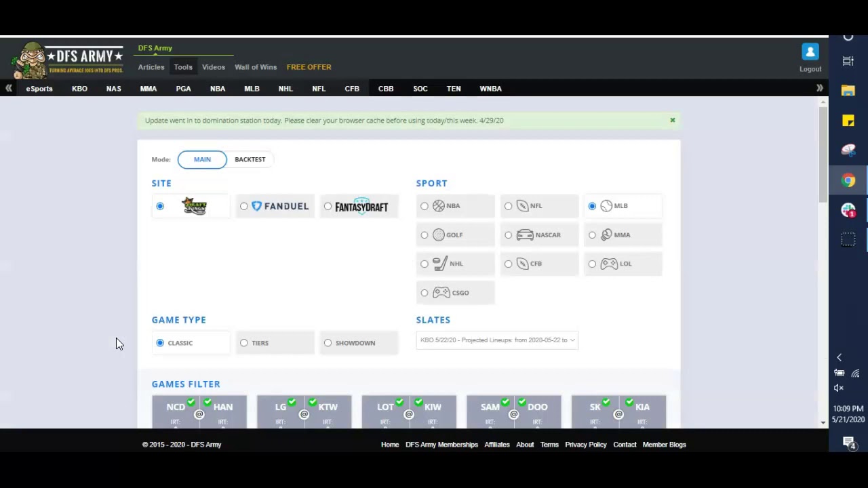The image size is (868, 488).
Task: Select the Tiers game type radio
Action: [x=244, y=343]
